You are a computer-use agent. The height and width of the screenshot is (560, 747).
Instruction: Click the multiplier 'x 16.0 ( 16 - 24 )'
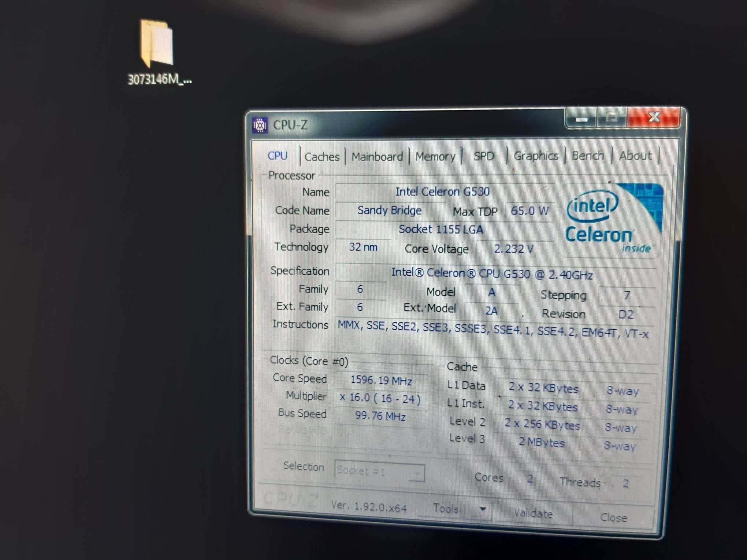click(380, 398)
